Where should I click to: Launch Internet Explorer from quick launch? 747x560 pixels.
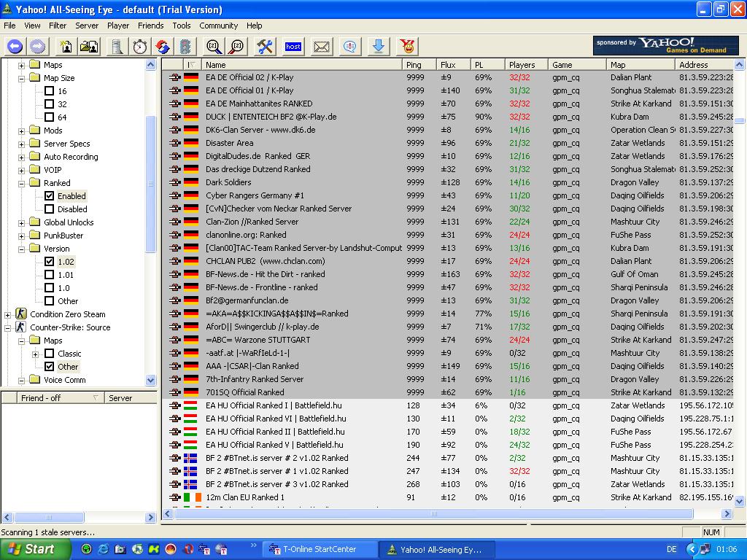(103, 549)
